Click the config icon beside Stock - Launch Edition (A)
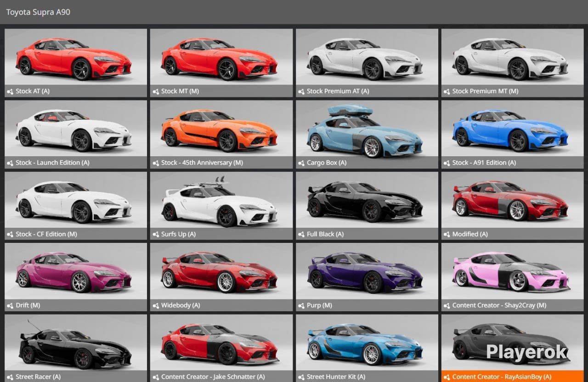Viewport: 588px width, 382px height. pos(10,163)
